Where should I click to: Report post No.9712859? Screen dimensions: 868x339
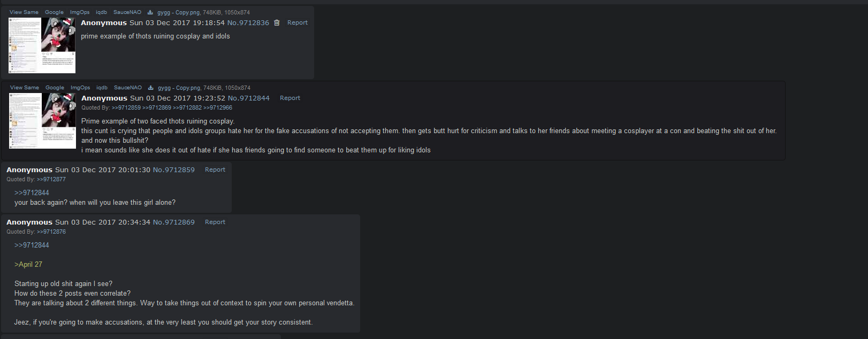(215, 169)
